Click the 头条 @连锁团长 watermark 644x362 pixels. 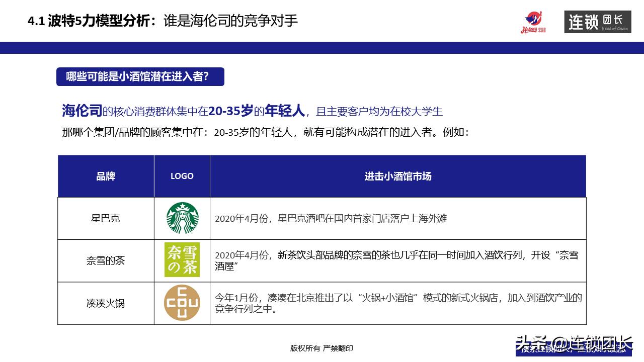click(x=574, y=344)
